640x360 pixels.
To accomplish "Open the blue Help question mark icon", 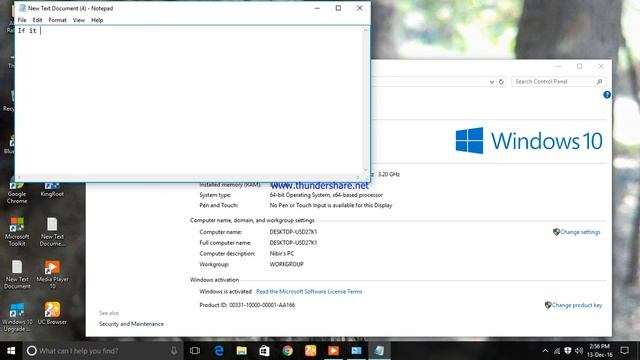I will pos(607,95).
